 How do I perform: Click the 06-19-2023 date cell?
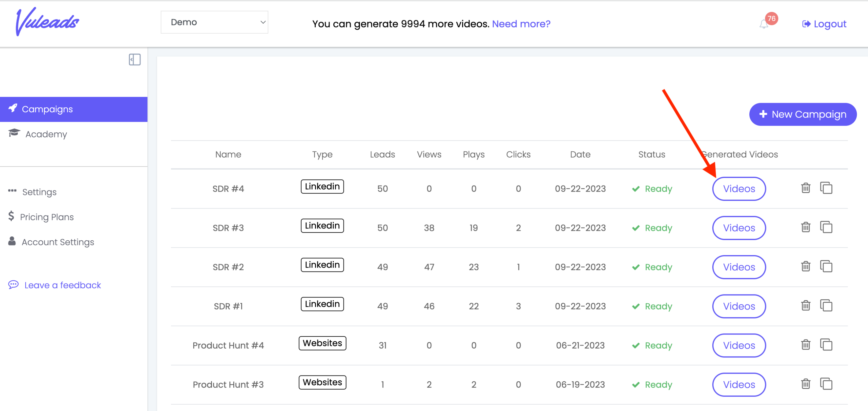pyautogui.click(x=580, y=384)
